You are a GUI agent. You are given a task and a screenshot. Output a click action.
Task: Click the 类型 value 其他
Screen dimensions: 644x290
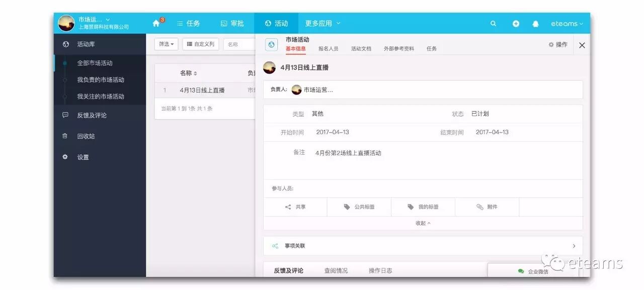pos(317,114)
